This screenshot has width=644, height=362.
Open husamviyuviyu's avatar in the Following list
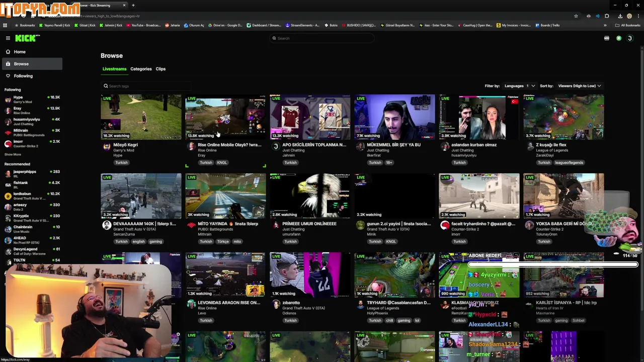(8, 122)
